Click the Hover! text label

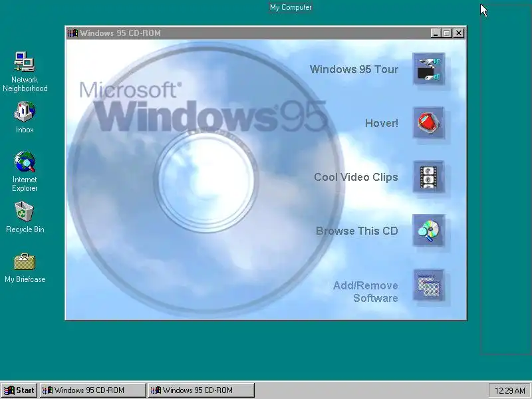coord(381,123)
